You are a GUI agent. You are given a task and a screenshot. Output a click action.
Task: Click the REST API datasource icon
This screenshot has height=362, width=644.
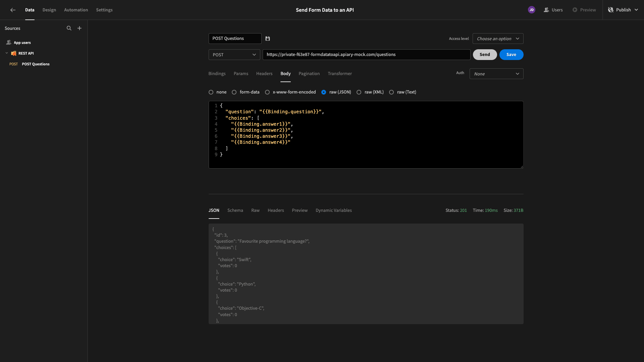14,53
